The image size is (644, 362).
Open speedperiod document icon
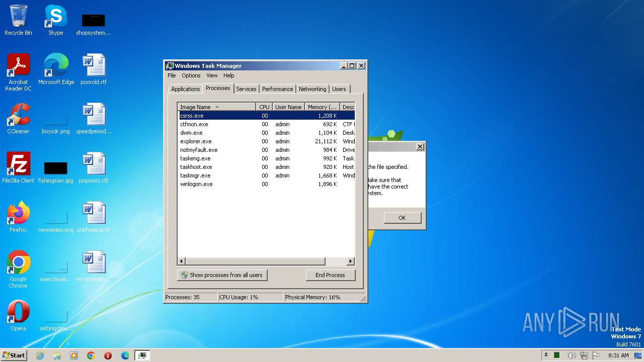point(94,119)
